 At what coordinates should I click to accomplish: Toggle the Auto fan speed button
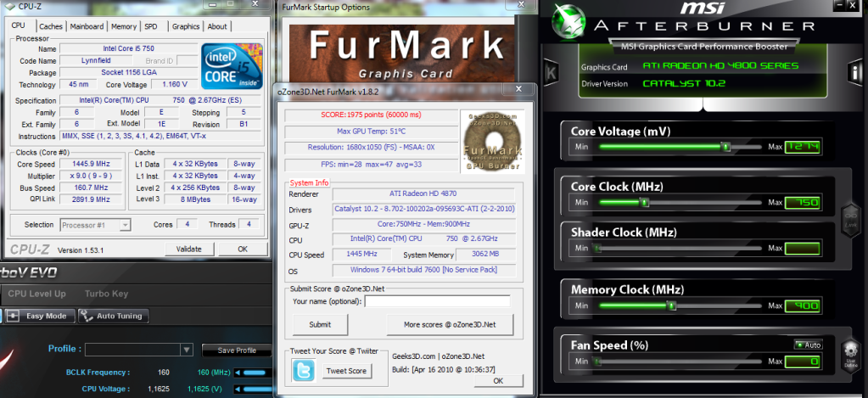809,345
